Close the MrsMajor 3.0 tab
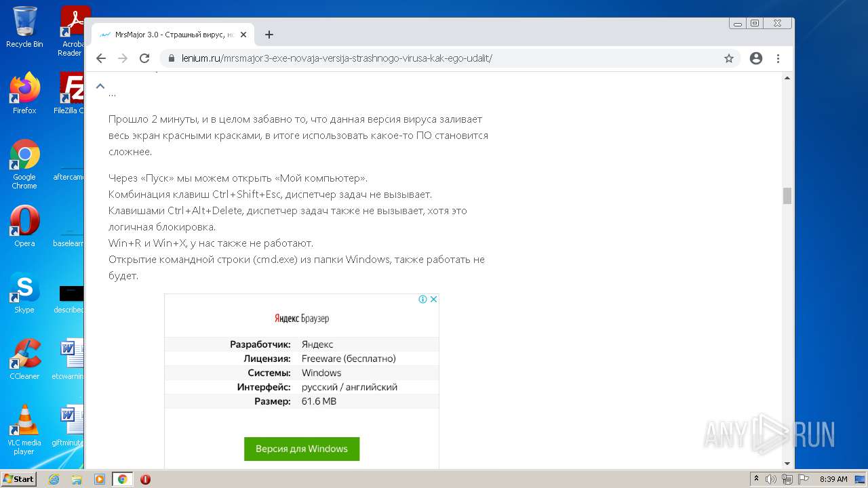 tap(244, 35)
